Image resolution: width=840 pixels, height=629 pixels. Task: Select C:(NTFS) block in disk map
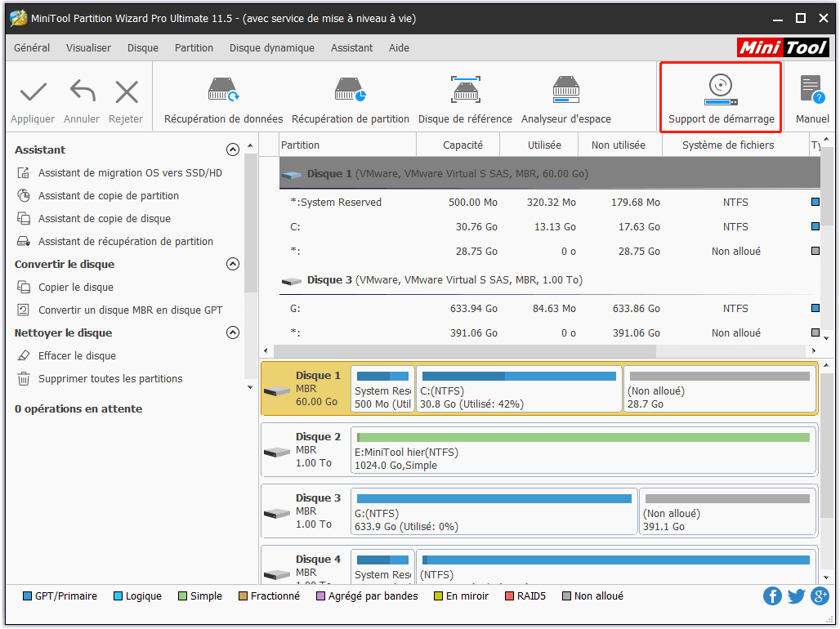pos(519,389)
